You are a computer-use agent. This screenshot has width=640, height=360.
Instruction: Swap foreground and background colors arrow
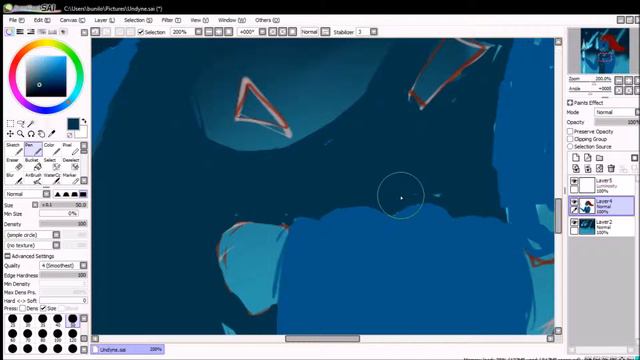click(84, 121)
